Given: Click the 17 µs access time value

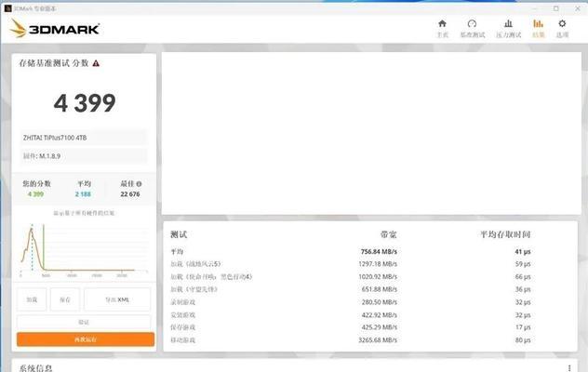Looking at the screenshot, I should click(523, 327).
